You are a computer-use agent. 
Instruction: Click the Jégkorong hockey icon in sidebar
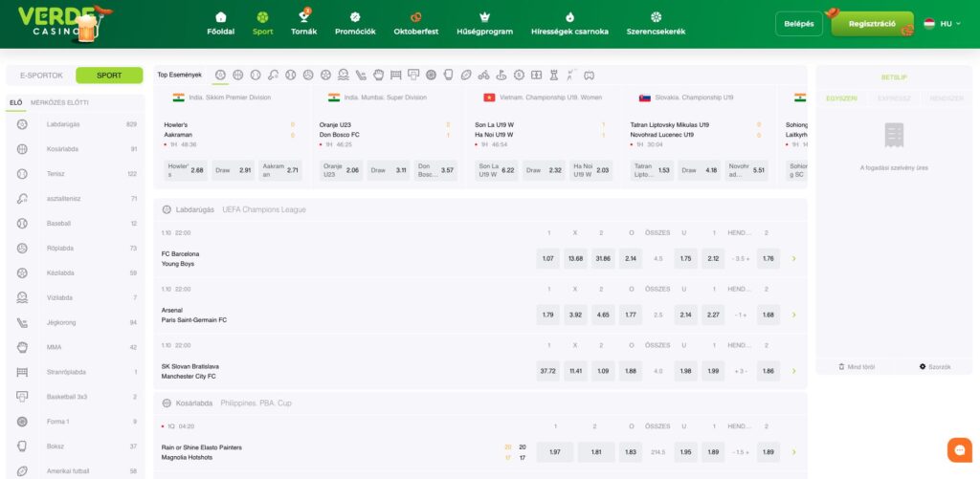coord(22,322)
